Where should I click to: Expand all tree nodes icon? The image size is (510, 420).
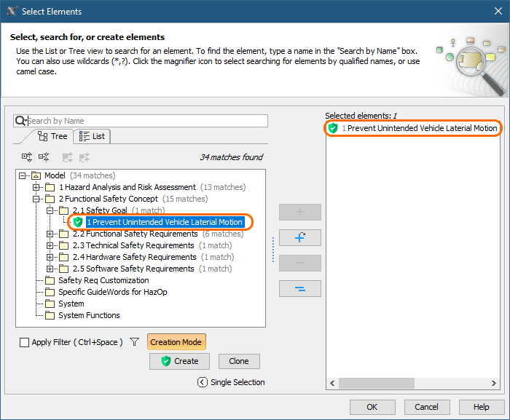[27, 157]
